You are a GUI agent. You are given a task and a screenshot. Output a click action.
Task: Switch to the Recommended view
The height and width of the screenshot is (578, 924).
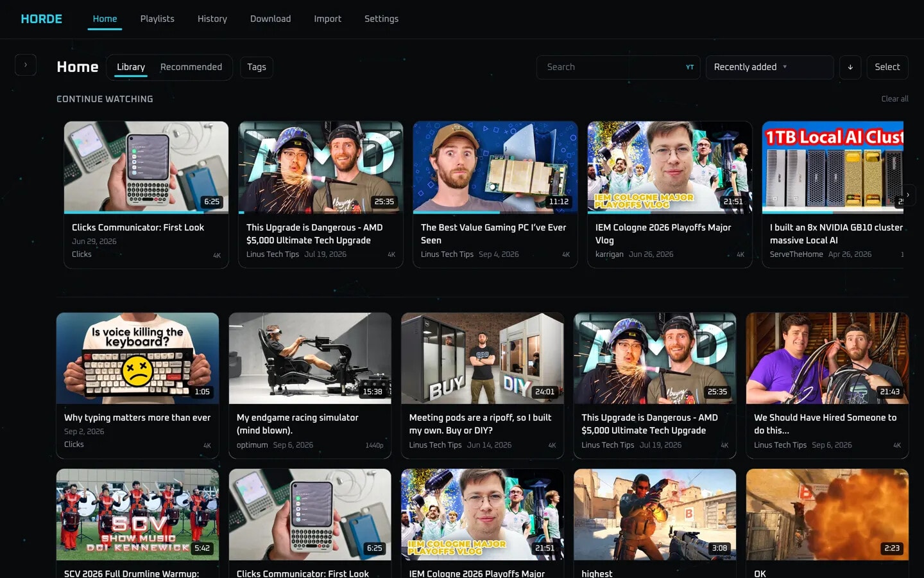(x=191, y=67)
